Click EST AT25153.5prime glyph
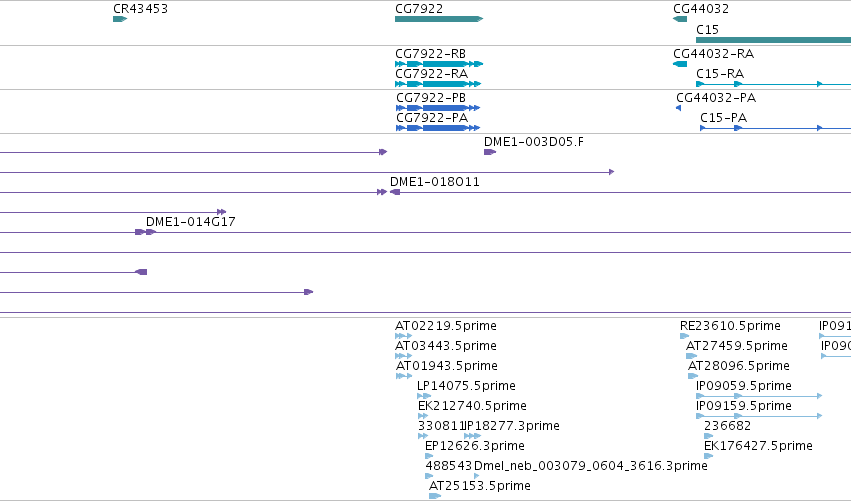Viewport: 851px width, 501px height. pos(435,496)
